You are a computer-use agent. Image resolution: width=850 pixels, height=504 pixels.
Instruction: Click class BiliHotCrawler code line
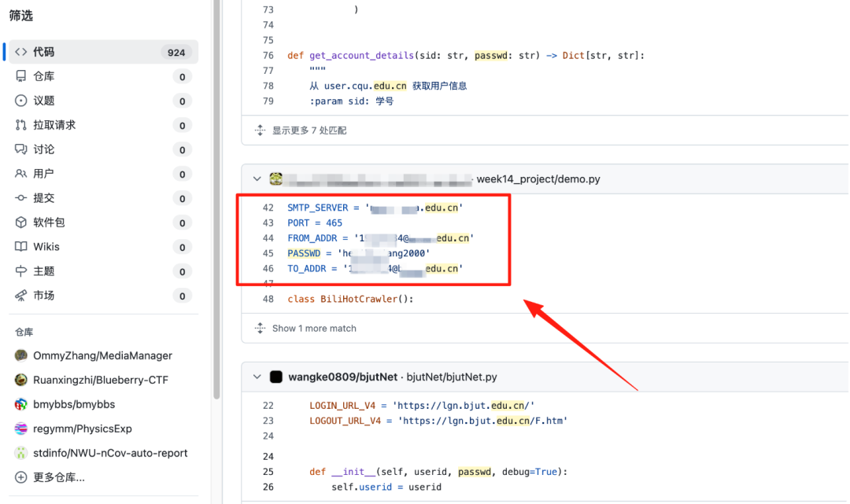click(350, 300)
